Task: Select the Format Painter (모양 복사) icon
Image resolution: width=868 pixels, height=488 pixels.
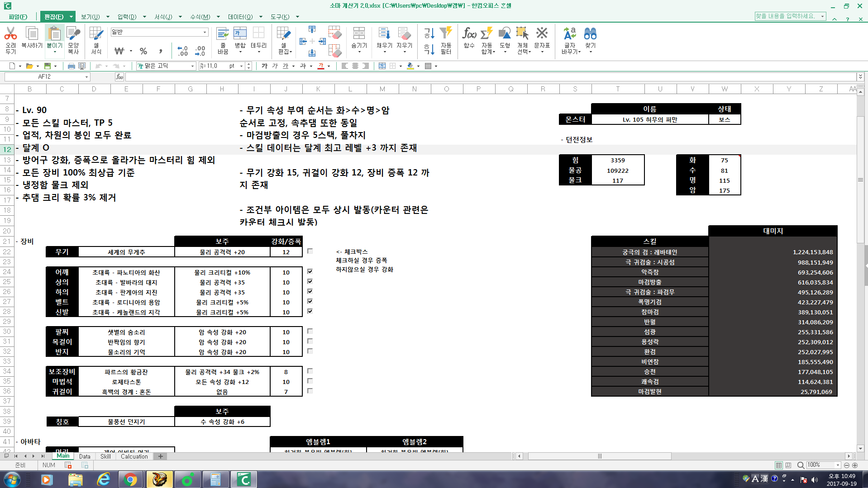Action: pos(73,34)
